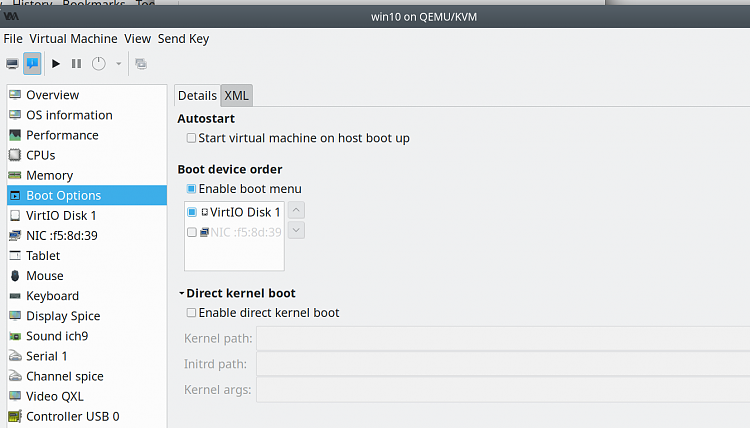Toggle Enable direct kernel boot checkbox
Viewport: 750px width, 428px height.
(x=191, y=313)
